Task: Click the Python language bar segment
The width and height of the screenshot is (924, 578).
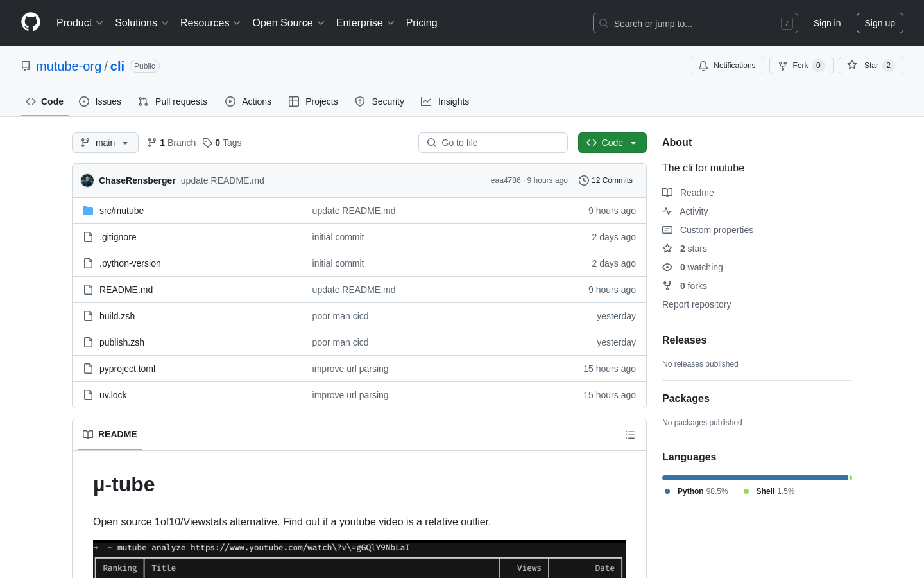Action: click(x=755, y=478)
